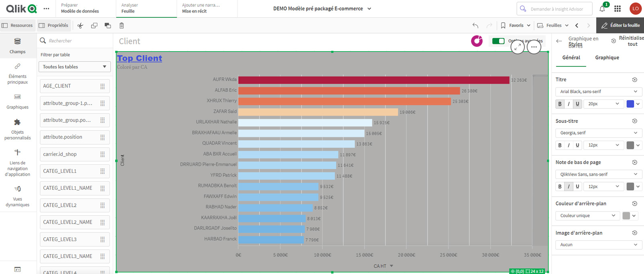Toggle italic for Sous-titre
The height and width of the screenshot is (274, 644).
coord(569,145)
